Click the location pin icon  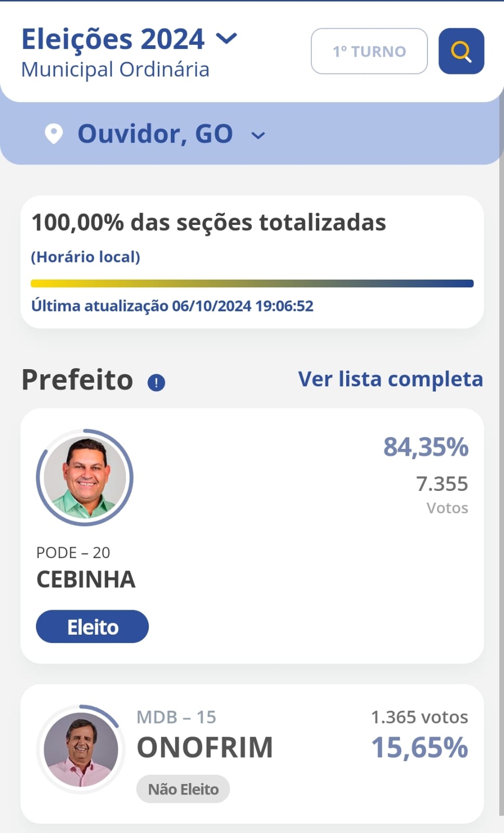click(54, 134)
